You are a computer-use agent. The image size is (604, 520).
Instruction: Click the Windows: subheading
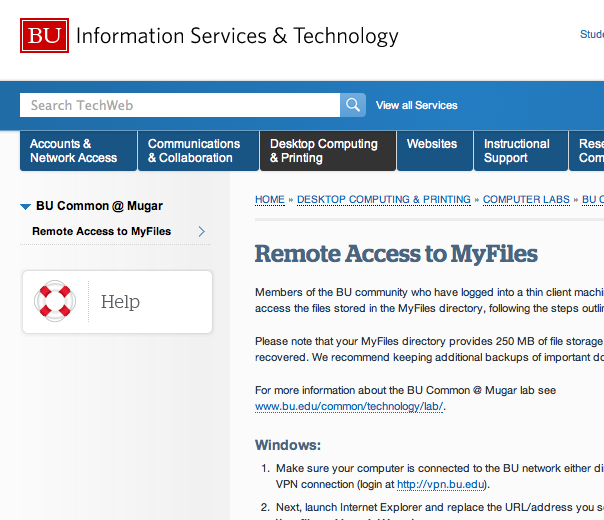(x=288, y=445)
